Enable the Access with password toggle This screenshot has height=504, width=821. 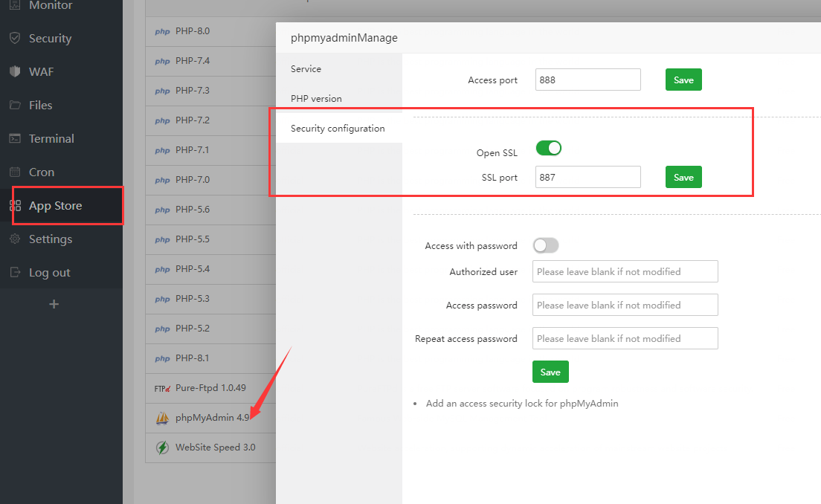546,245
